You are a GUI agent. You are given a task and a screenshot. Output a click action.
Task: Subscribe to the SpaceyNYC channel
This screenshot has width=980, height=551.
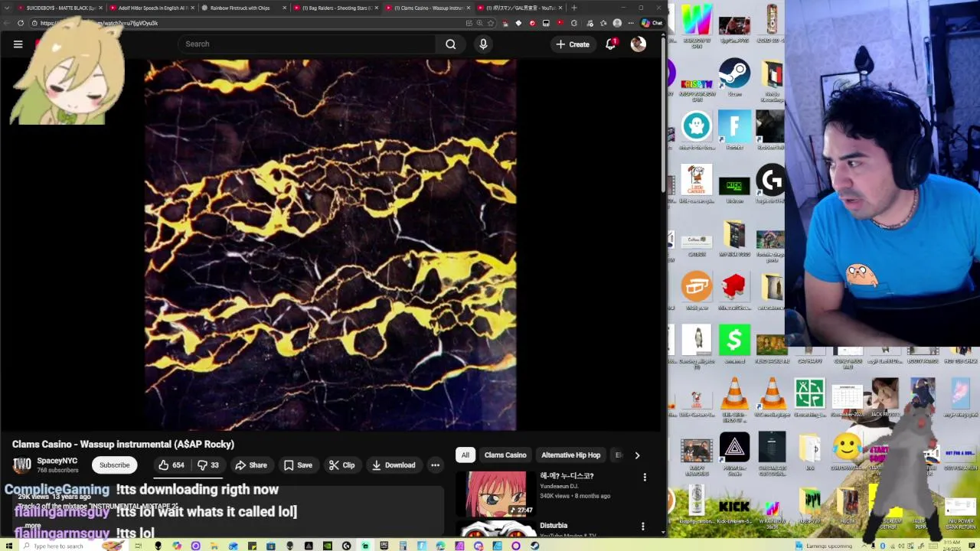(114, 465)
